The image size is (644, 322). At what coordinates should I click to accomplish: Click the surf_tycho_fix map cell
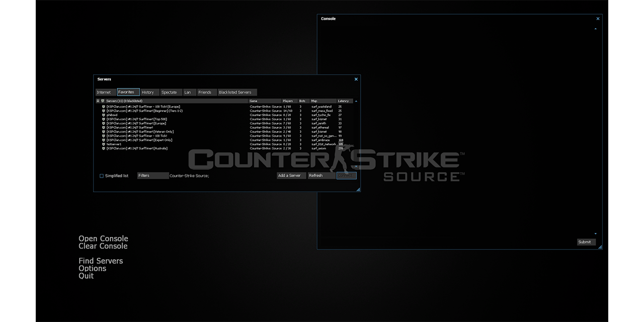321,115
